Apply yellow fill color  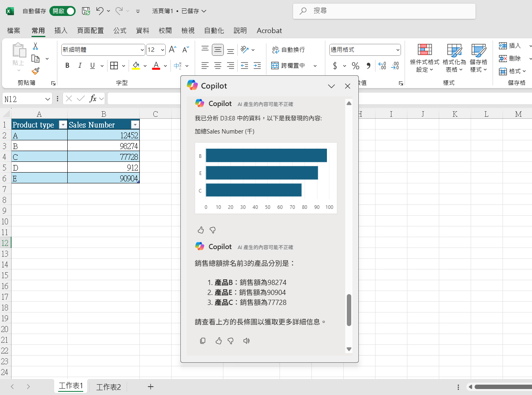[136, 65]
